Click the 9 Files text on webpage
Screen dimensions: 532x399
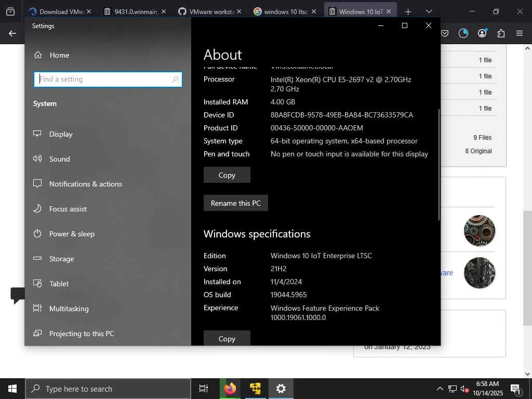[483, 137]
